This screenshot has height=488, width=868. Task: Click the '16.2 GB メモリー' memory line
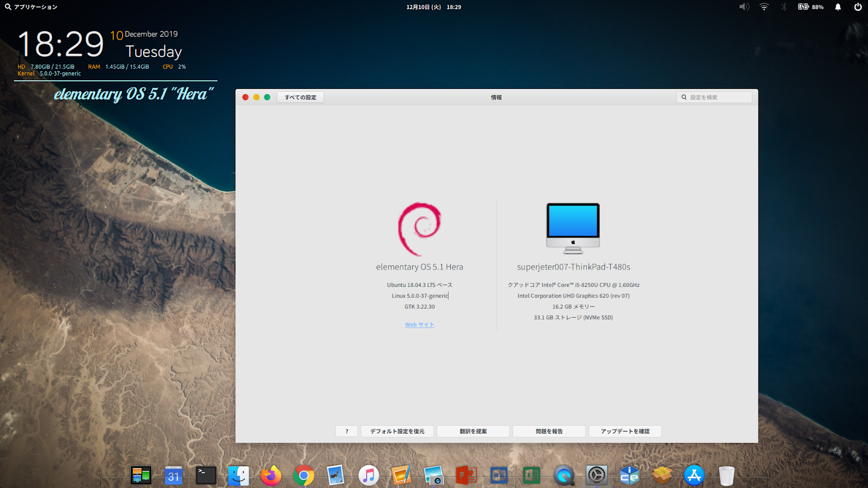point(573,306)
